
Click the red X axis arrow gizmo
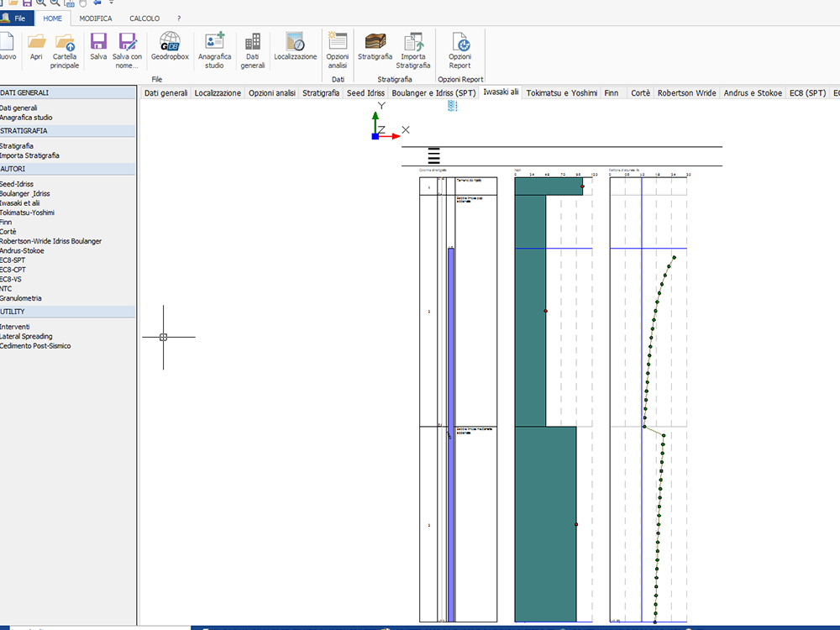(x=391, y=136)
